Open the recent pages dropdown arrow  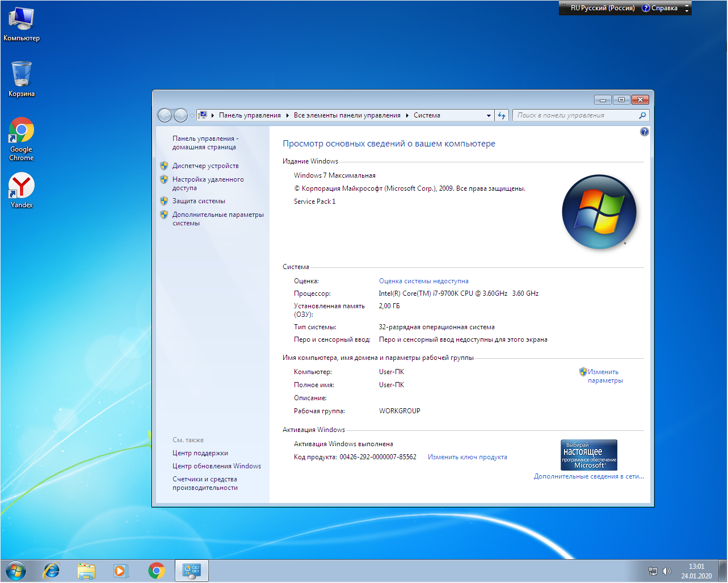[x=192, y=116]
